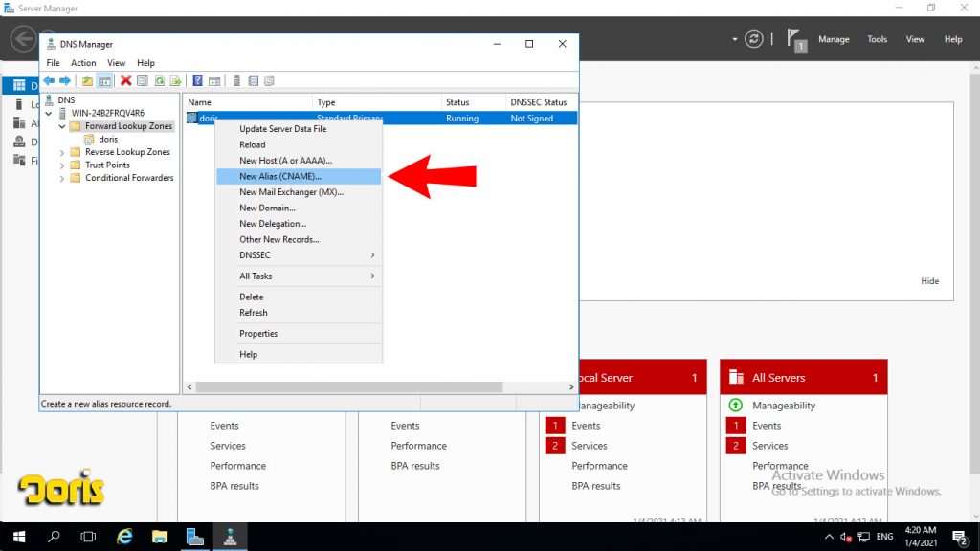Click the export list toolbar icon
980x551 pixels.
176,80
